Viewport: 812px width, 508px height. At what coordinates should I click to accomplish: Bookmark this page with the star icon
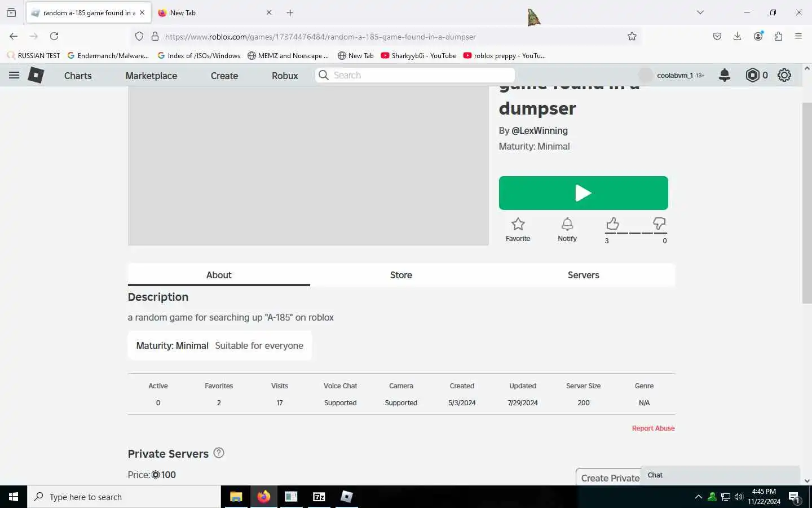pos(632,36)
